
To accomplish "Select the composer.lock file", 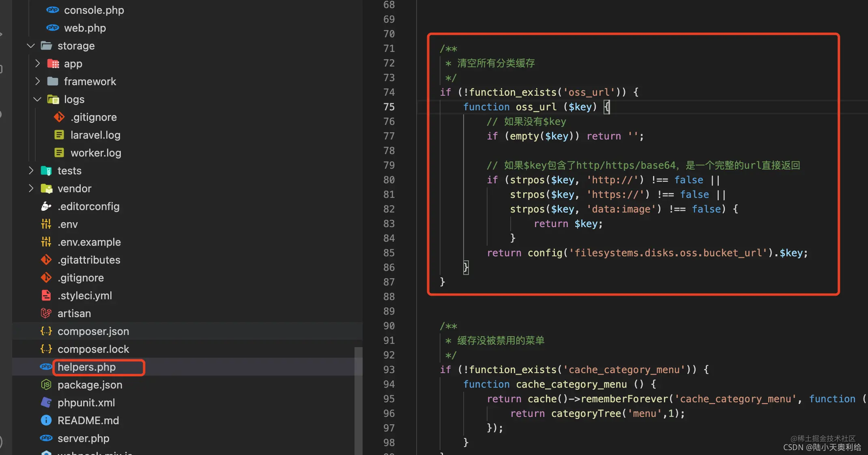I will point(93,349).
